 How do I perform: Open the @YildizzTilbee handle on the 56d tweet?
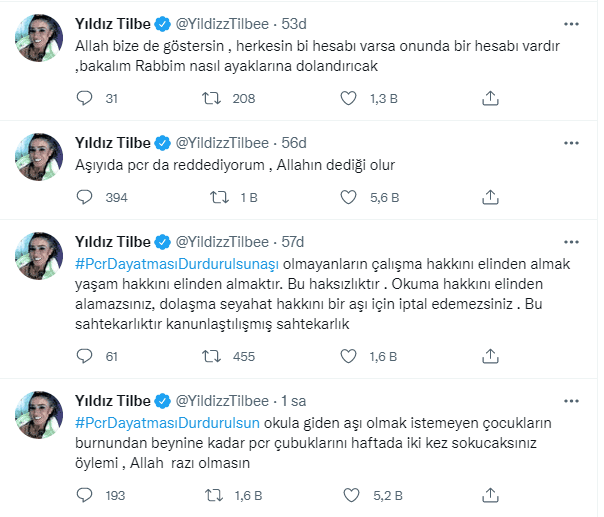pyautogui.click(x=226, y=140)
